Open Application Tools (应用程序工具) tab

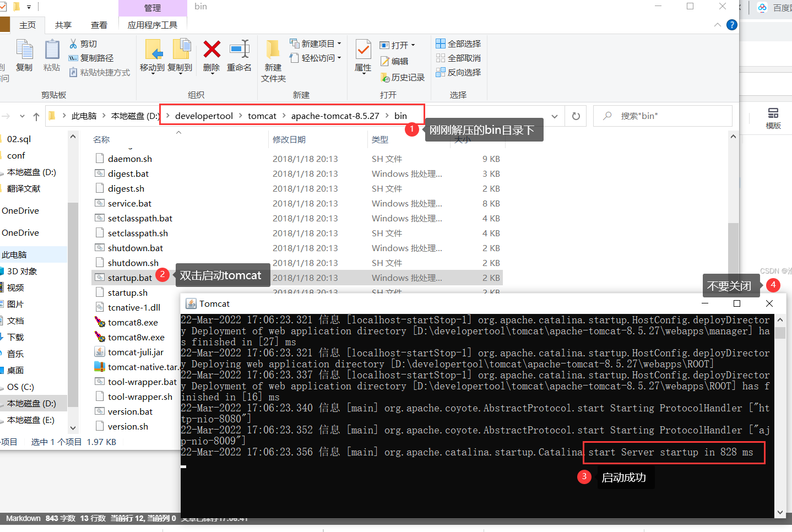(x=153, y=25)
